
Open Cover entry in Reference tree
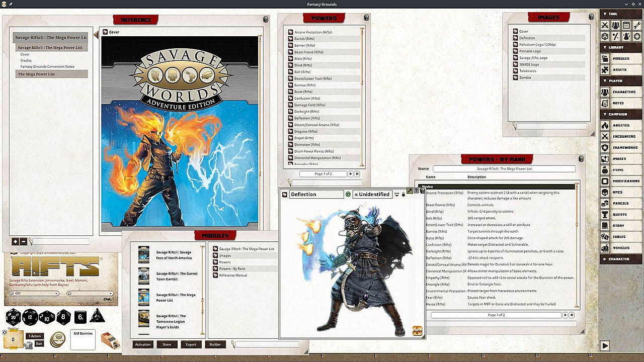25,54
